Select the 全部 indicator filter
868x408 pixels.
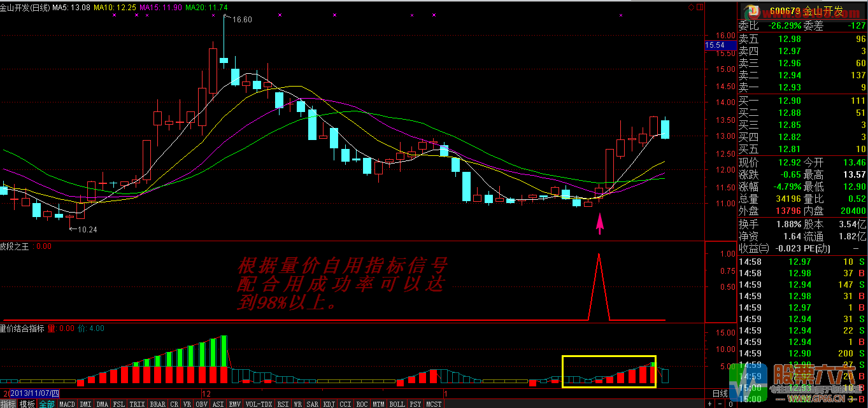click(46, 404)
